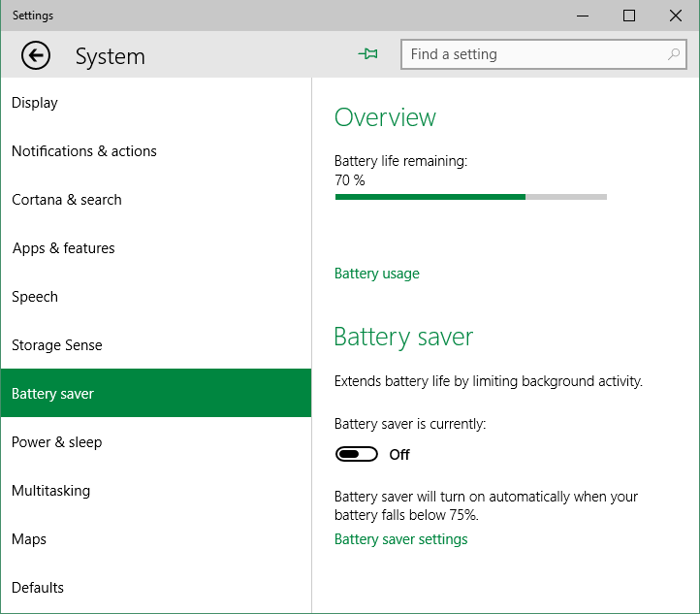Image resolution: width=700 pixels, height=614 pixels.
Task: Focus the Find a setting field
Action: [x=533, y=54]
